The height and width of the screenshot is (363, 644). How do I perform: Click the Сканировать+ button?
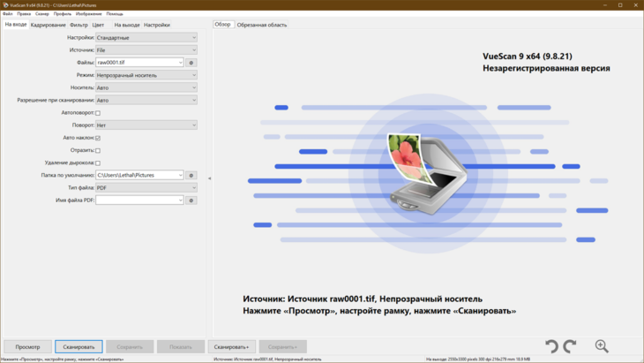232,347
